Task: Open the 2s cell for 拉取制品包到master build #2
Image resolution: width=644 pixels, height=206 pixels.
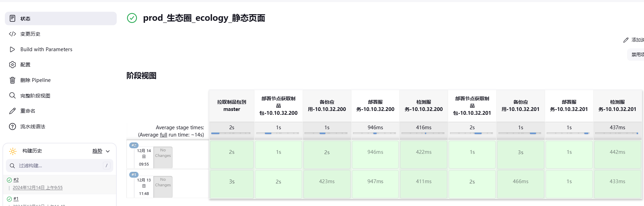Action: click(232, 152)
